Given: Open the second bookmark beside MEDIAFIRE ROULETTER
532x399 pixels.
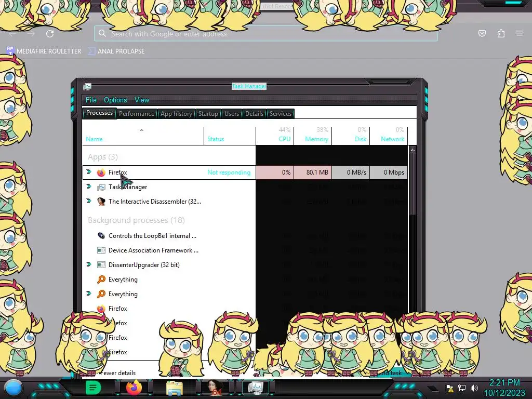Looking at the screenshot, I should 116,51.
